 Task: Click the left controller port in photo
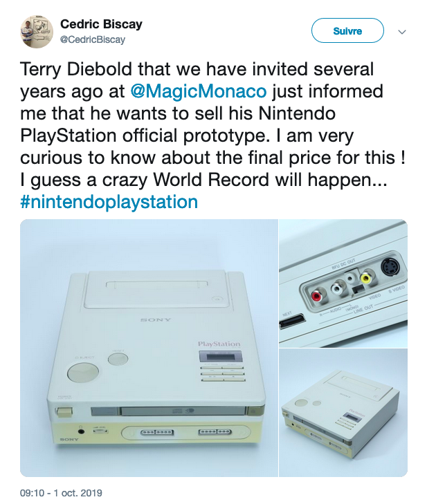point(157,432)
